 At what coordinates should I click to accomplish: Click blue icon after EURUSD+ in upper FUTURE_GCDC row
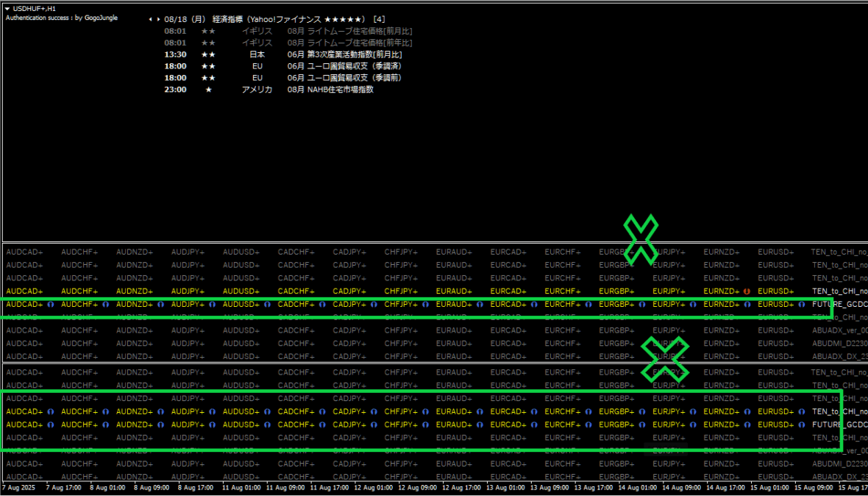tap(801, 304)
